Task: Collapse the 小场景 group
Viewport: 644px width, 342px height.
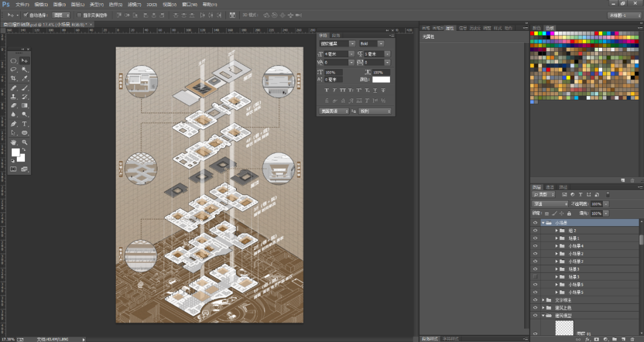Action: coord(543,223)
